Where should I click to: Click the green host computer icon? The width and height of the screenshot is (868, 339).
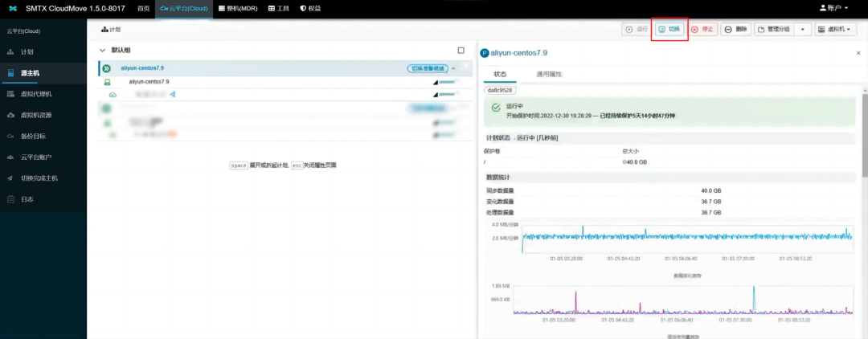pos(108,82)
